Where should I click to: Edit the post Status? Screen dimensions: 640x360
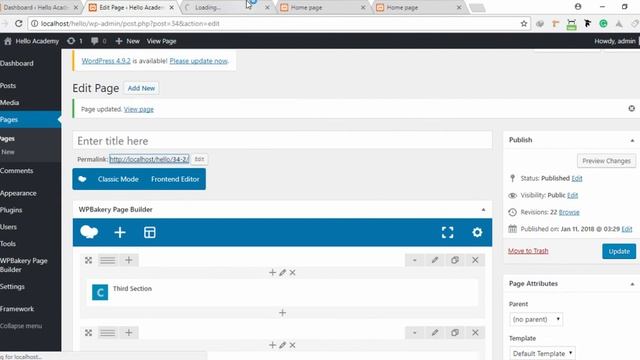pyautogui.click(x=577, y=178)
